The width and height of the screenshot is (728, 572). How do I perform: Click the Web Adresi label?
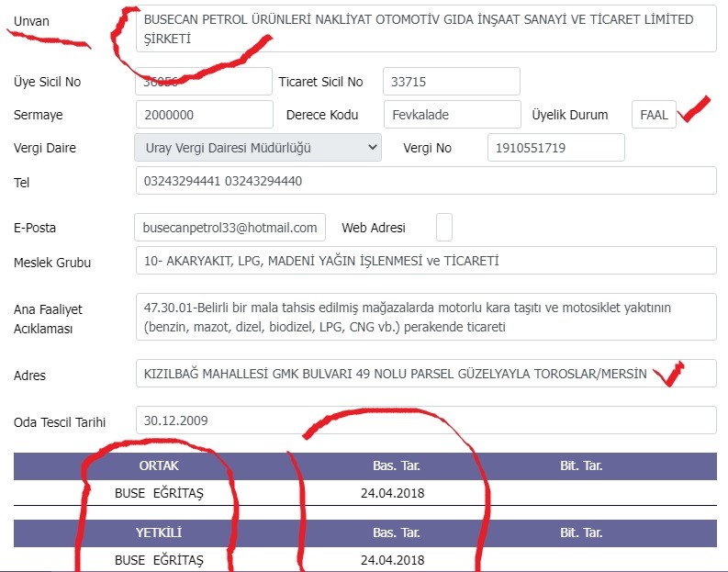point(374,228)
